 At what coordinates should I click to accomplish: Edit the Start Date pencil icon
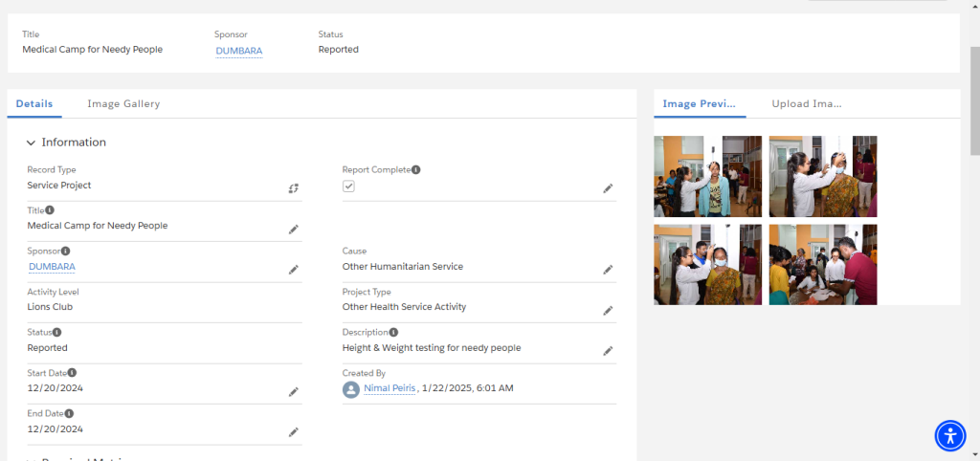[293, 392]
